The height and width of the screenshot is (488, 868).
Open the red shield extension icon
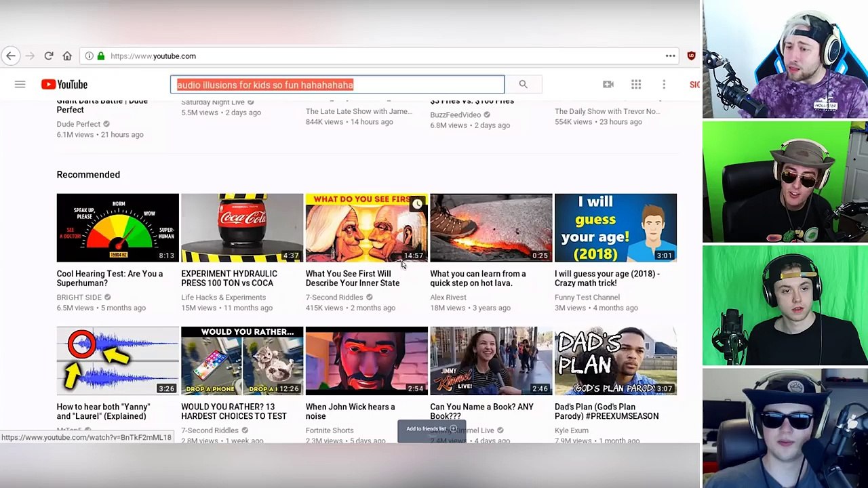[x=691, y=56]
